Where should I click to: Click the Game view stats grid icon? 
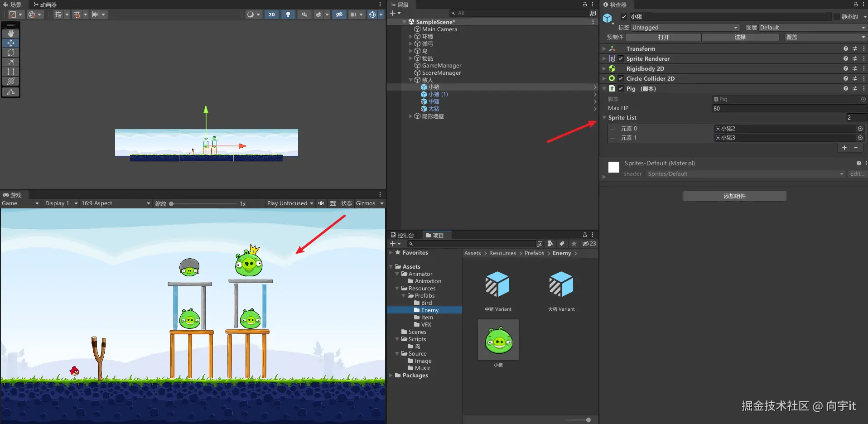coord(333,203)
